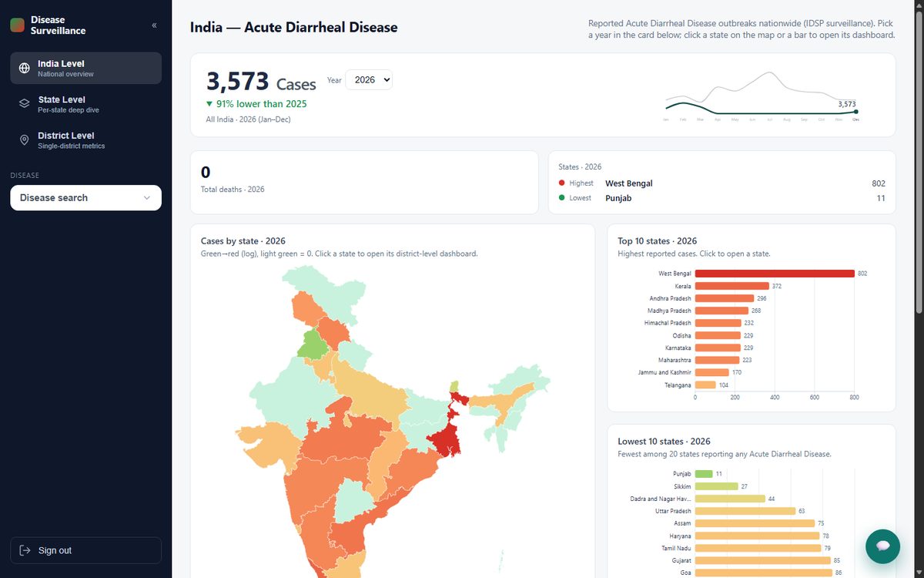Screen dimensions: 924x578
Task: Click the Goa bar in Lowest 10 chart
Action: (x=764, y=573)
